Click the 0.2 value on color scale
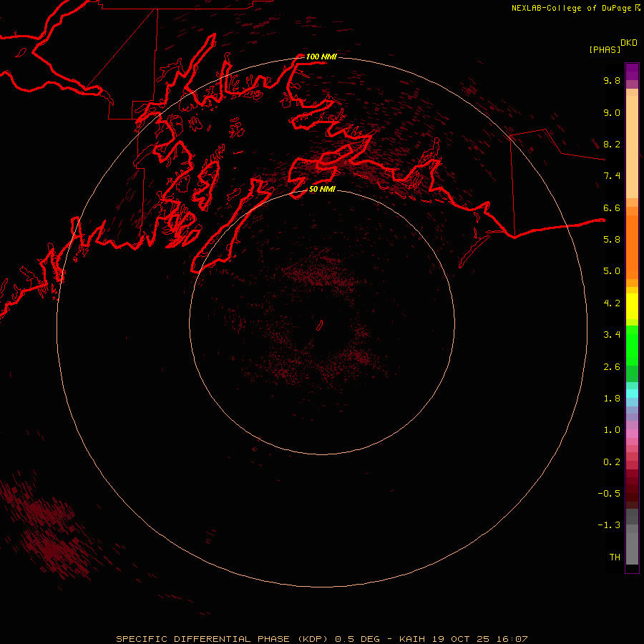Image resolution: width=644 pixels, height=644 pixels. pyautogui.click(x=612, y=462)
